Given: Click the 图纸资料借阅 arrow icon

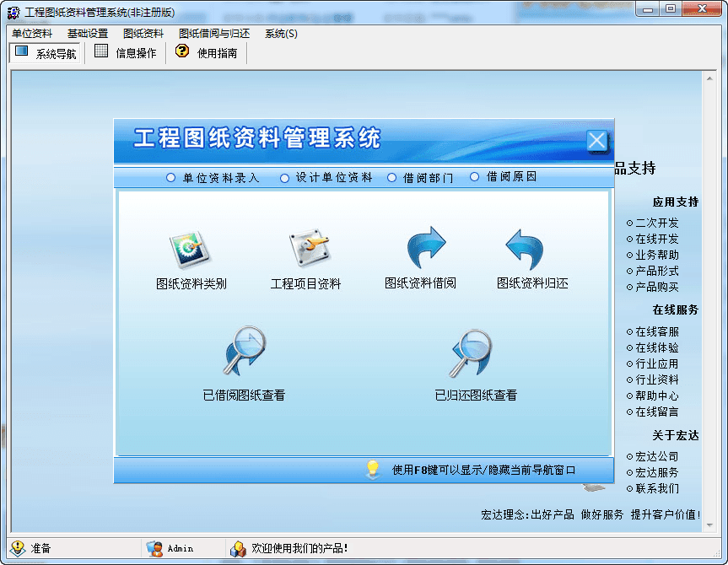Looking at the screenshot, I should tap(425, 249).
